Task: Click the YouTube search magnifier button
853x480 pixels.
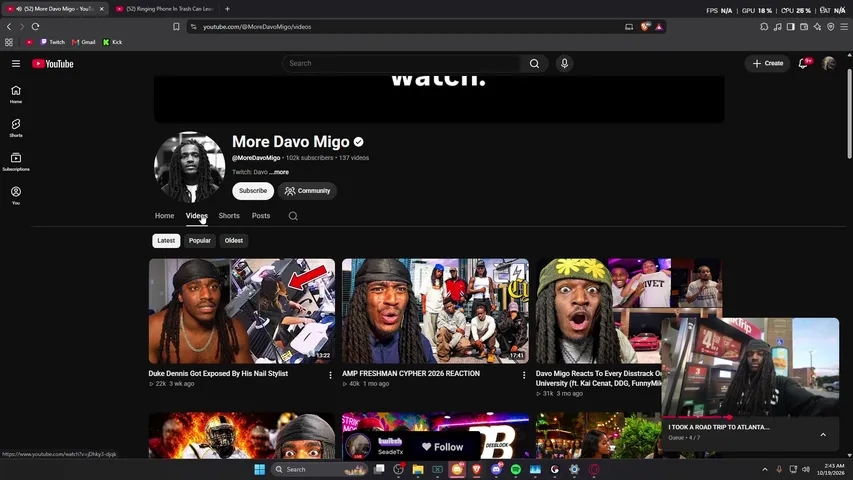Action: (x=534, y=64)
